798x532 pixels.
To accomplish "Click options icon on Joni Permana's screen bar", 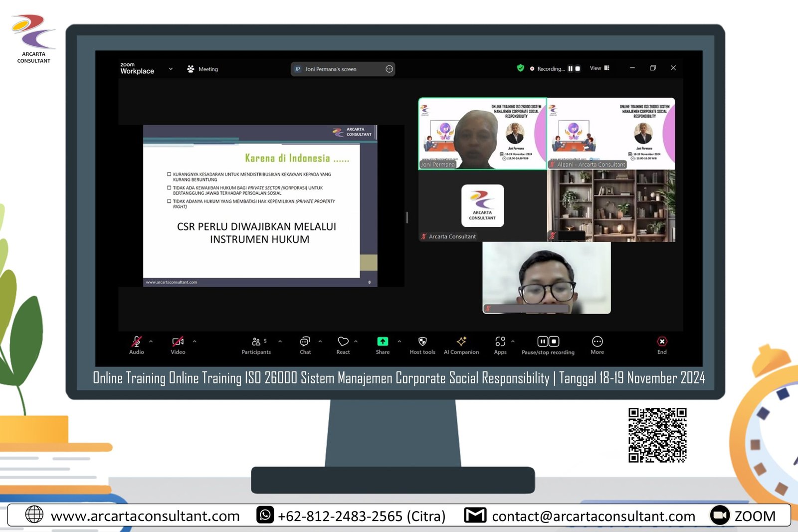I will click(x=389, y=69).
